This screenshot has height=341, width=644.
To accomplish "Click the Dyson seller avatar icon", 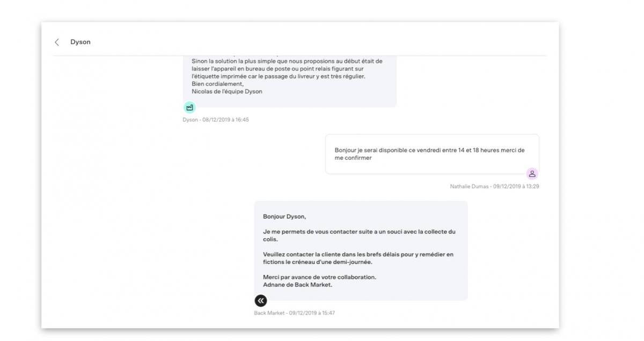I will tap(189, 107).
